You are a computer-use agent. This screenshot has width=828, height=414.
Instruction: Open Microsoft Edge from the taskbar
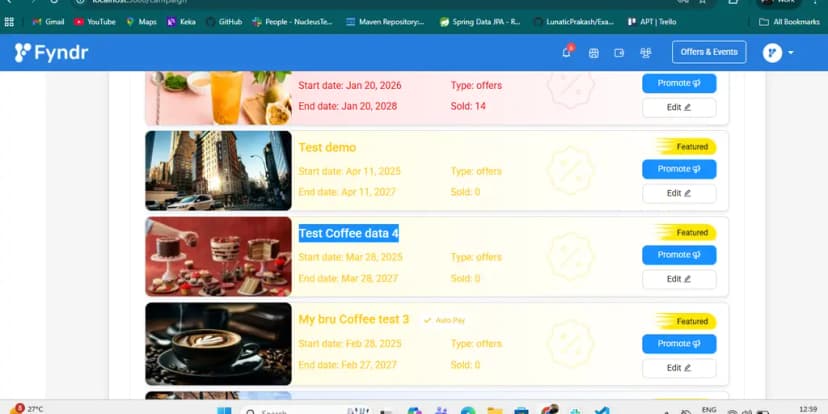pos(468,411)
